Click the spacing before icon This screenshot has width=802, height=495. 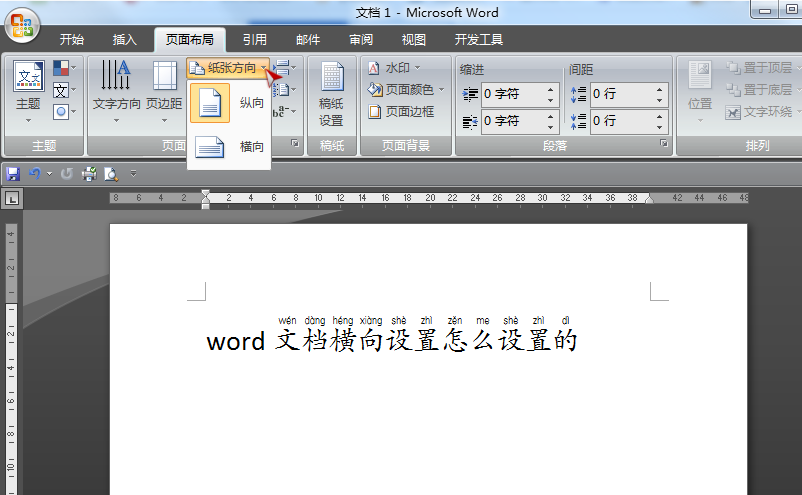(x=579, y=94)
